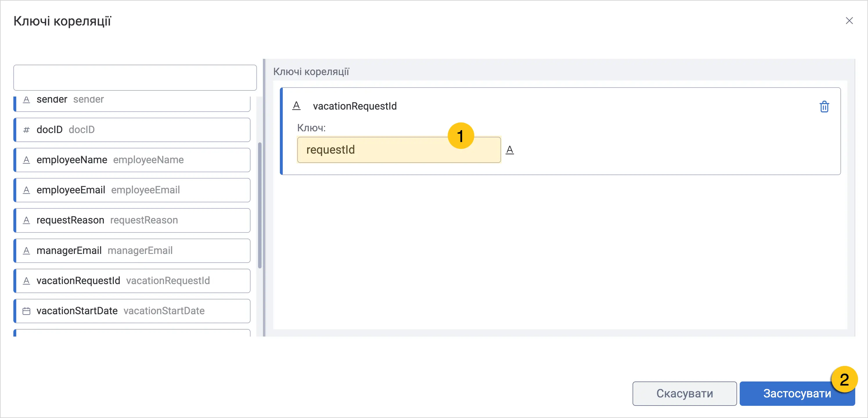Click the requestId key input field
This screenshot has height=418, width=868.
click(x=399, y=150)
